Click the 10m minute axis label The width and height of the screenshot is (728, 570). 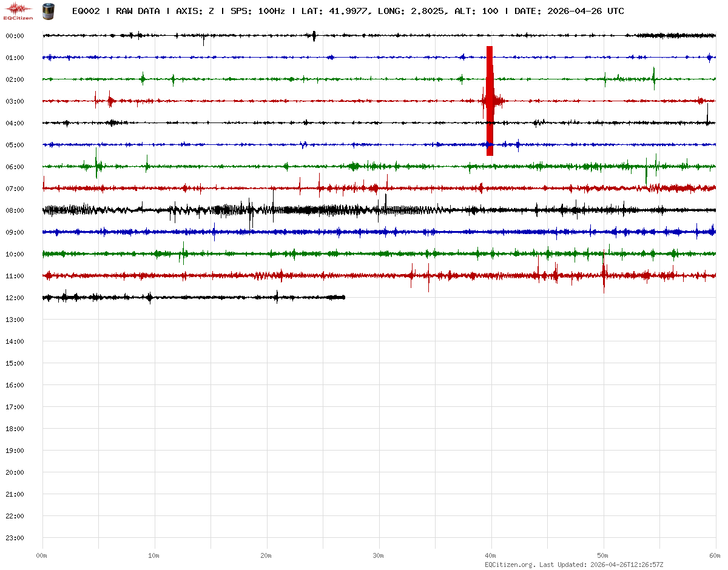pyautogui.click(x=154, y=555)
